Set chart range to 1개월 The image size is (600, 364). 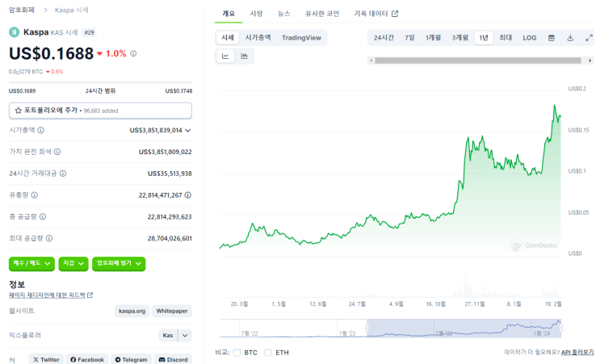pos(433,38)
